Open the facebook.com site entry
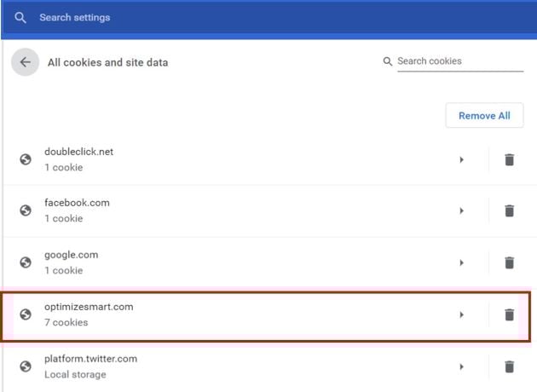The height and width of the screenshot is (392, 537). tap(245, 210)
